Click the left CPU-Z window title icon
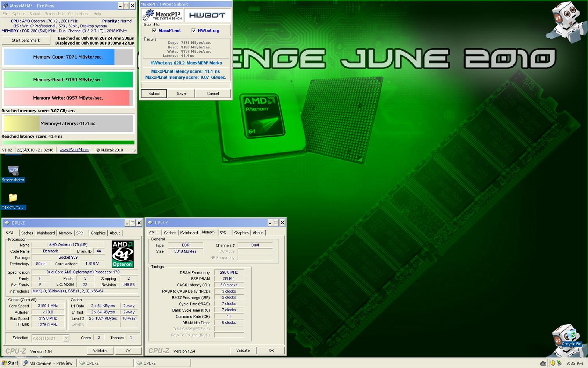Screen dimensions: 588x368 click(x=7, y=223)
